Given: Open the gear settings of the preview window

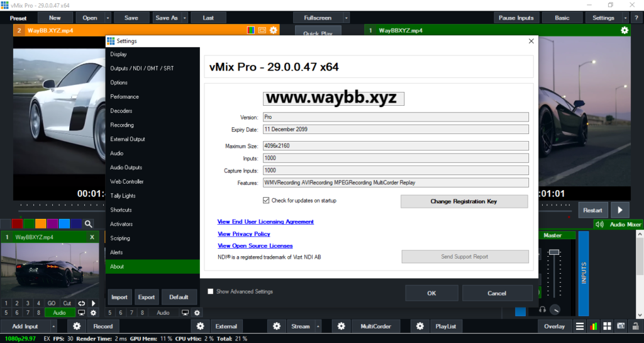Looking at the screenshot, I should coord(273,30).
